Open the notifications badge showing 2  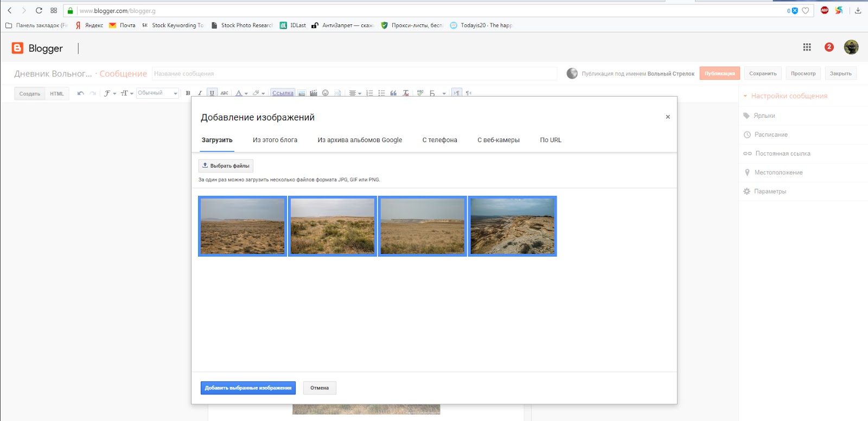click(829, 47)
